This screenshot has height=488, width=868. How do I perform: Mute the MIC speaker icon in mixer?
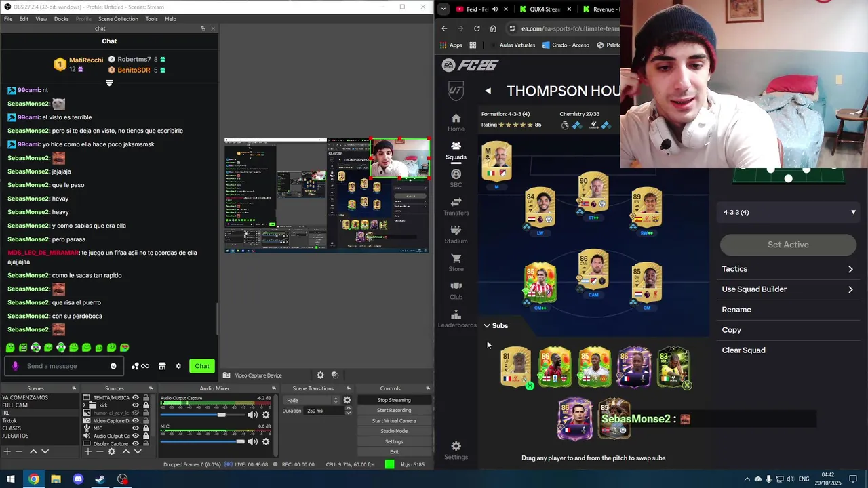[252, 441]
